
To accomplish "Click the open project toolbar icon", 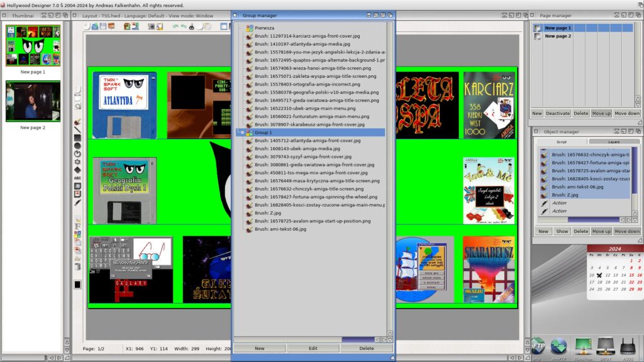I will 95,26.
